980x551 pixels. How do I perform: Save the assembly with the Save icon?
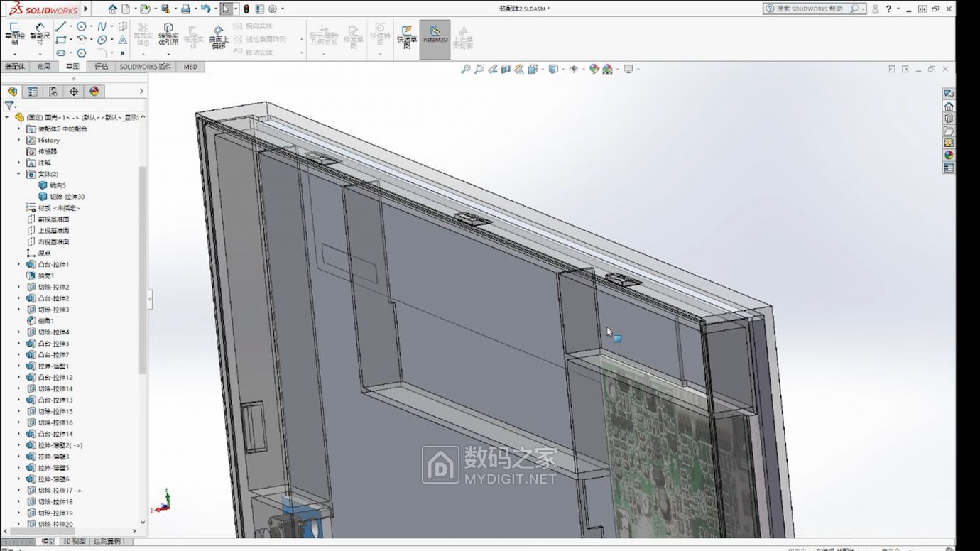point(165,9)
